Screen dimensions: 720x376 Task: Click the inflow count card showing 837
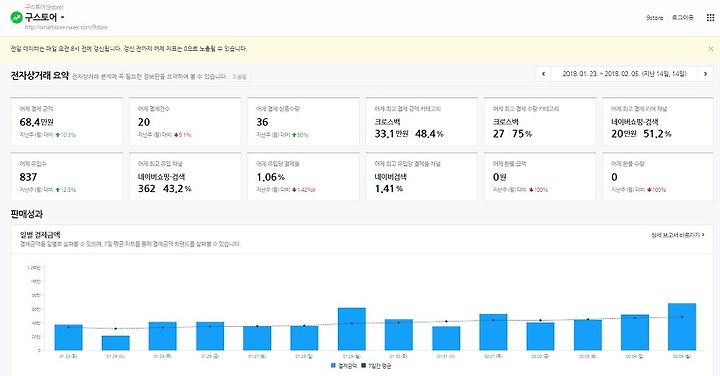pos(67,177)
